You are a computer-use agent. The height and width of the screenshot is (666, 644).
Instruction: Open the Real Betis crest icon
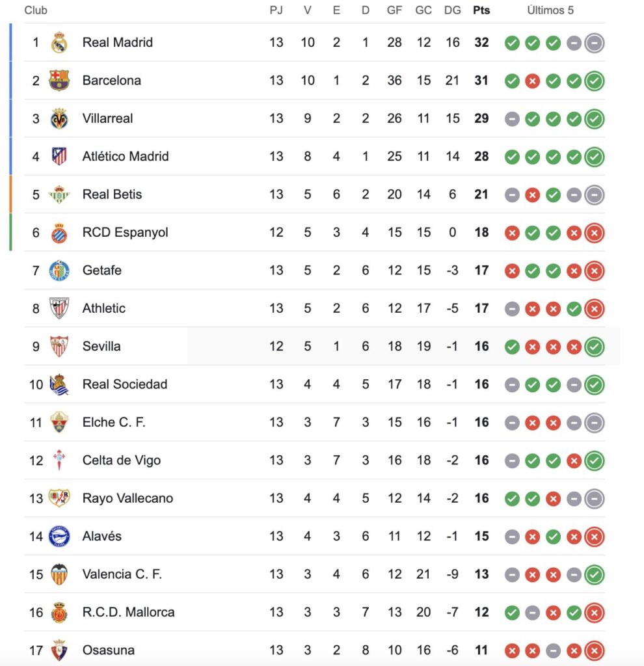click(x=59, y=194)
